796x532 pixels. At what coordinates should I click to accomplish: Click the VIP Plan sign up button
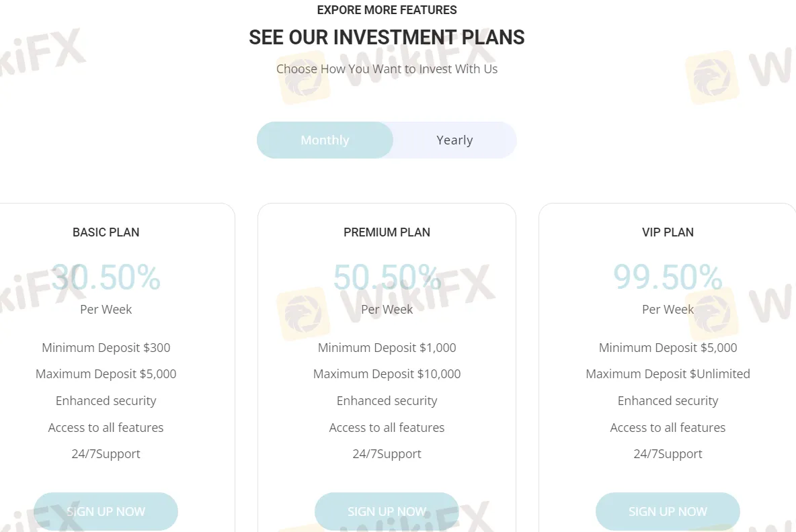pos(668,511)
